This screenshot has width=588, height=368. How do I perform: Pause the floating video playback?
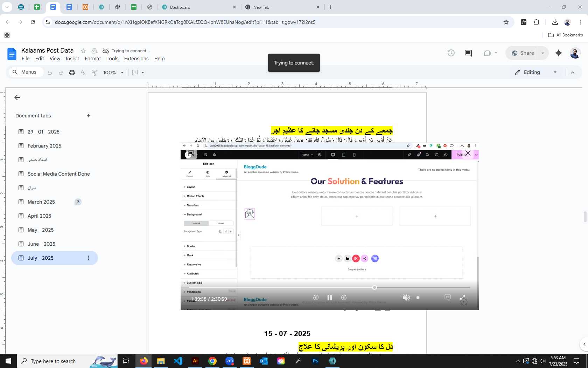tap(329, 298)
